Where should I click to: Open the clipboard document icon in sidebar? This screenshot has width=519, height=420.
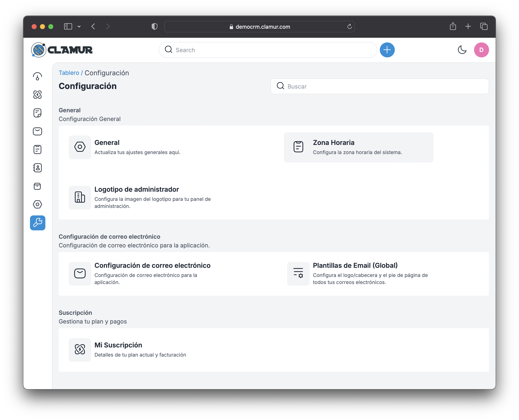37,149
